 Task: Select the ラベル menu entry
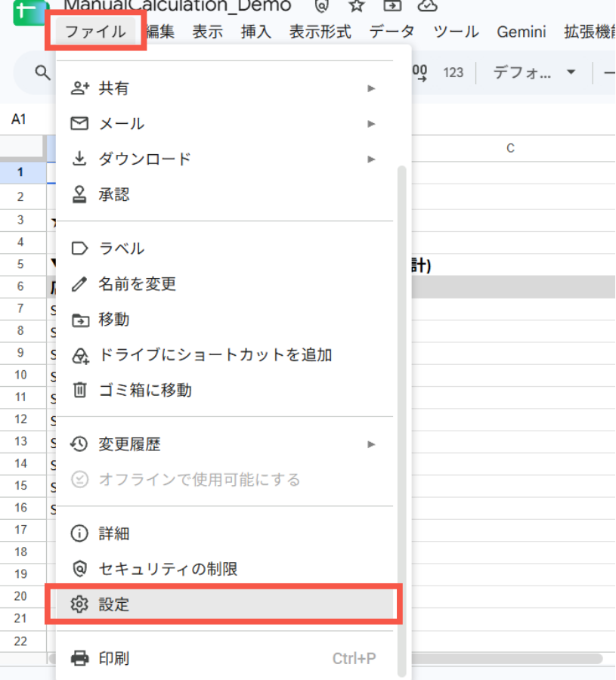[x=224, y=249]
